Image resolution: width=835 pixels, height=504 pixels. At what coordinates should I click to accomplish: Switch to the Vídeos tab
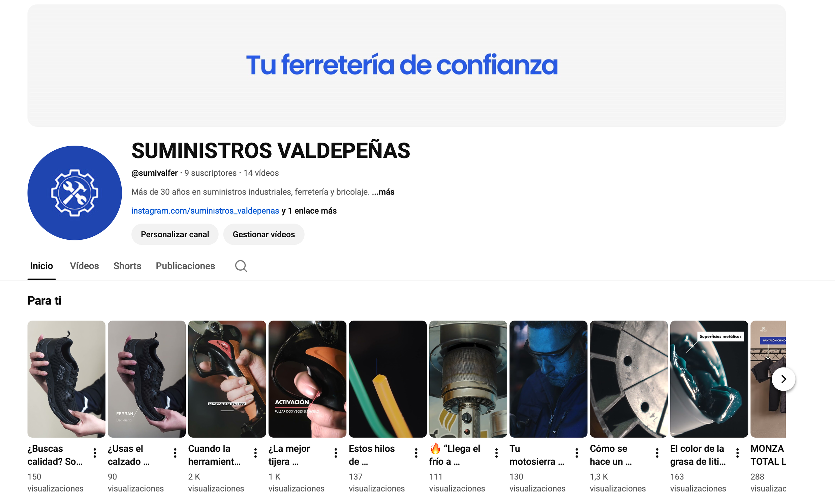84,266
